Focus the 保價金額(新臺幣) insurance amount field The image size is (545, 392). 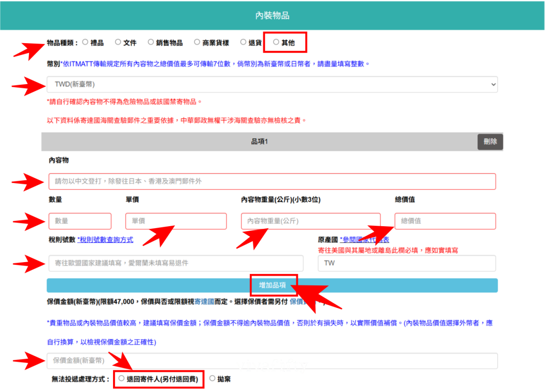click(x=272, y=360)
